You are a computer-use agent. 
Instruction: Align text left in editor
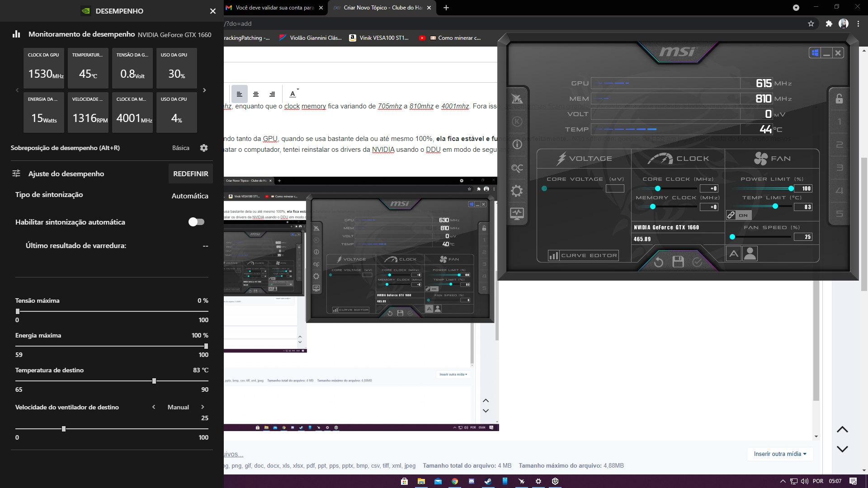pyautogui.click(x=240, y=94)
